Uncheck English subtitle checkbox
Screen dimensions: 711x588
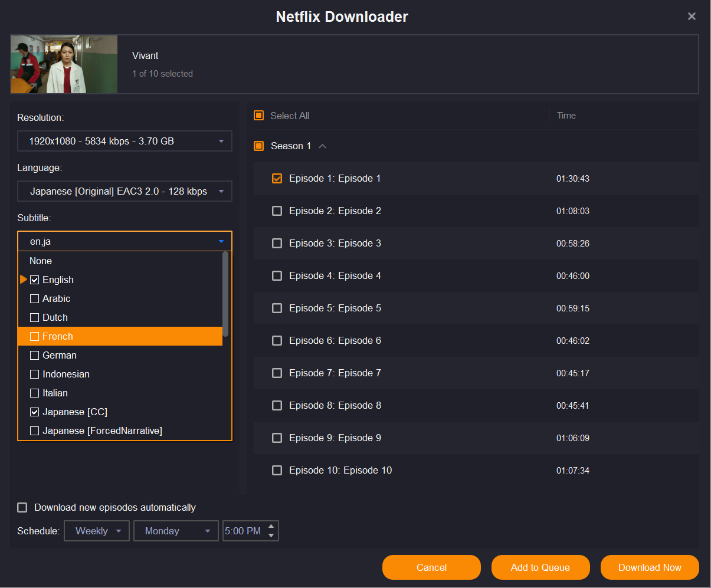click(34, 280)
